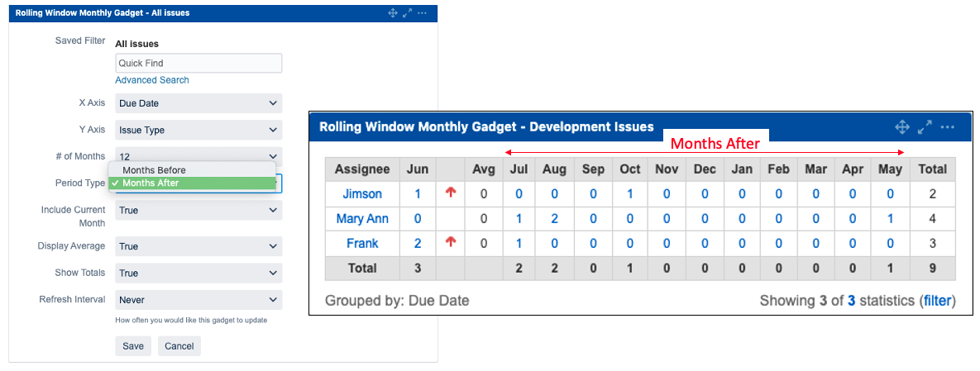
Task: Click move icon in Development Issues gadget header
Action: (x=902, y=126)
